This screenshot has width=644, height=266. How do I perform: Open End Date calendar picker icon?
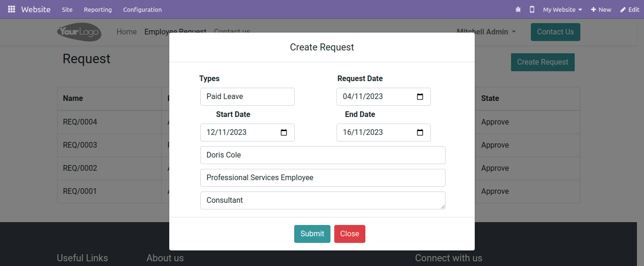[x=420, y=133]
